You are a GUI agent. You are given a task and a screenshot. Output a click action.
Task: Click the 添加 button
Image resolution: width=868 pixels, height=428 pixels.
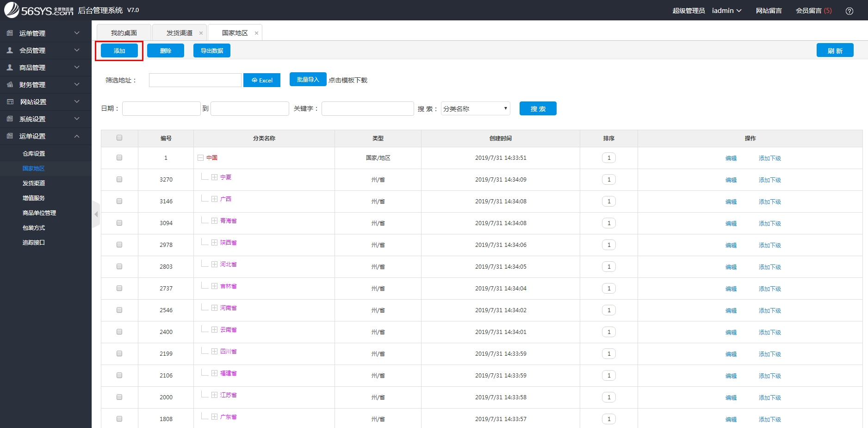[x=119, y=50]
